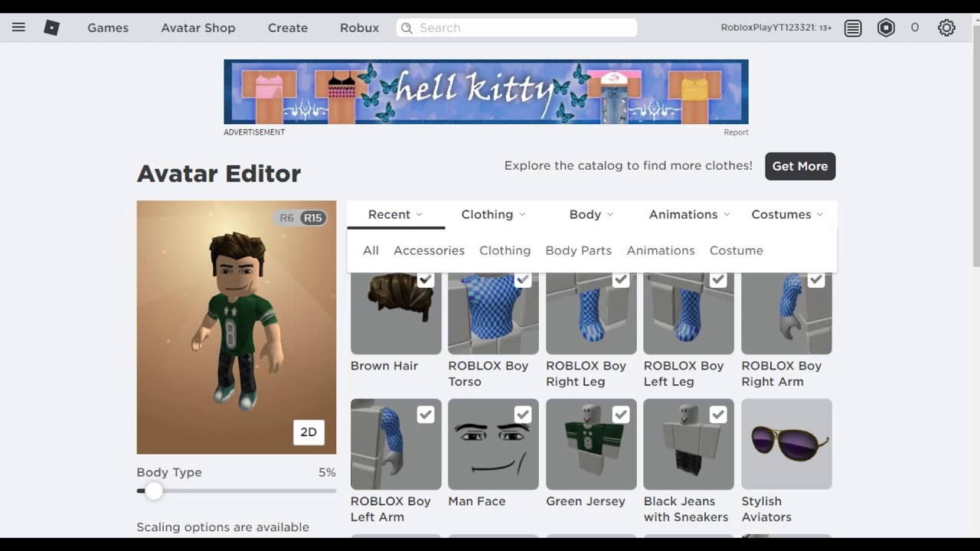Click the search magnifier icon

click(x=407, y=28)
